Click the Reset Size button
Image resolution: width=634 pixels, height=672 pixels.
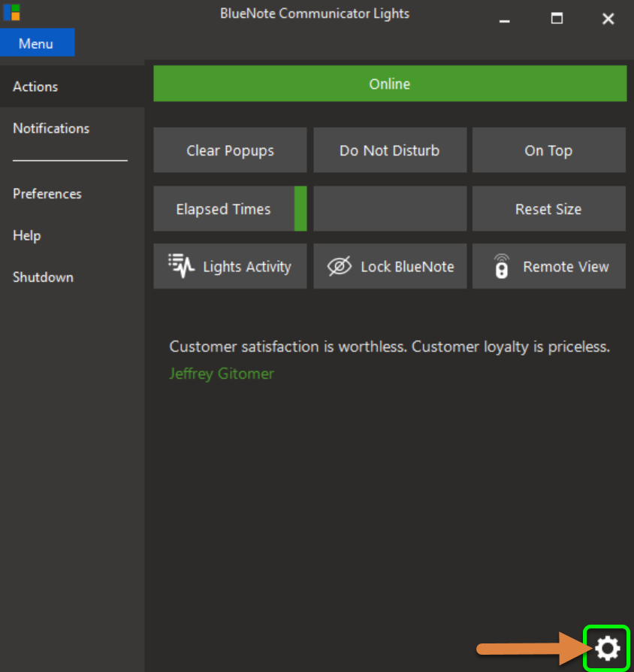[549, 209]
